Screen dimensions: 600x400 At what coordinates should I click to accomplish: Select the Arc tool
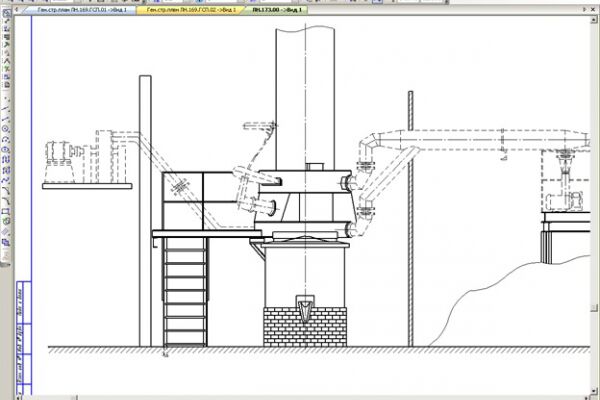[x=7, y=140]
